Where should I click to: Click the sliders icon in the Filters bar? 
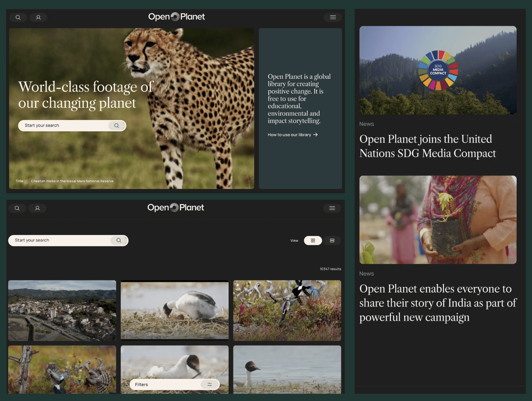click(x=210, y=385)
